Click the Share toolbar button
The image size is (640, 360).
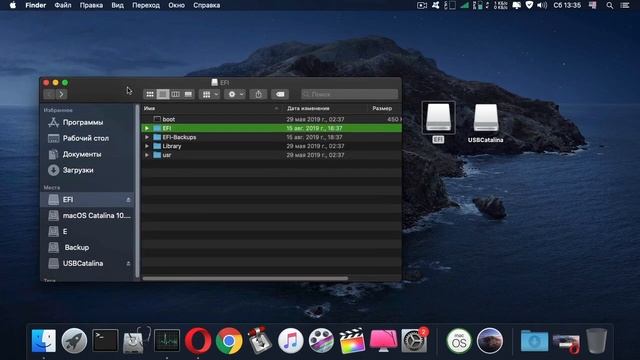[258, 94]
